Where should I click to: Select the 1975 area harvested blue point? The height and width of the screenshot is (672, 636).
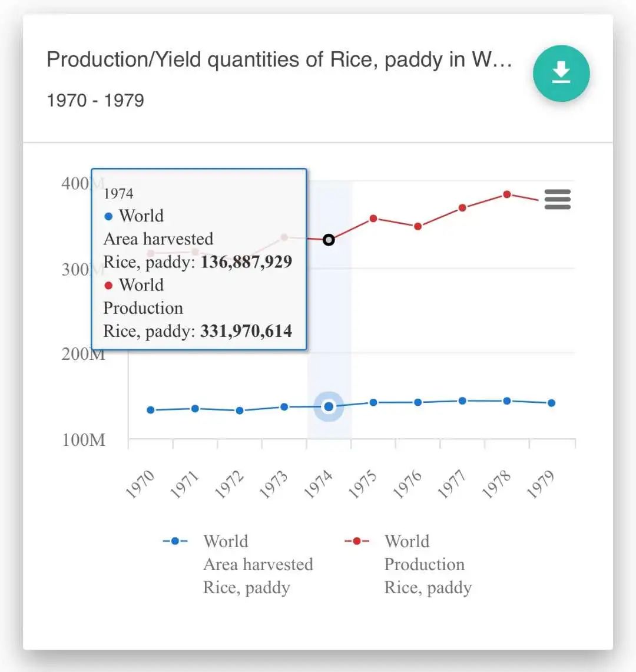(373, 402)
